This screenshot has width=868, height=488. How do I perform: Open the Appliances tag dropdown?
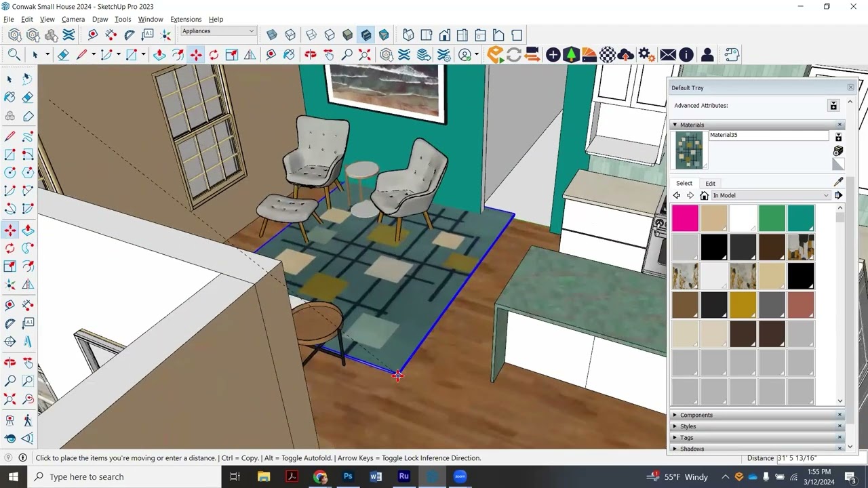pos(218,31)
